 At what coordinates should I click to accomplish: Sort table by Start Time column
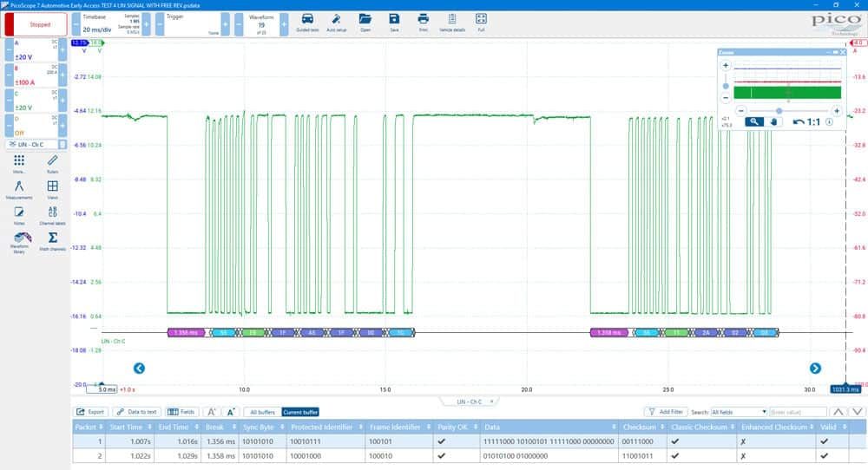(x=130, y=427)
